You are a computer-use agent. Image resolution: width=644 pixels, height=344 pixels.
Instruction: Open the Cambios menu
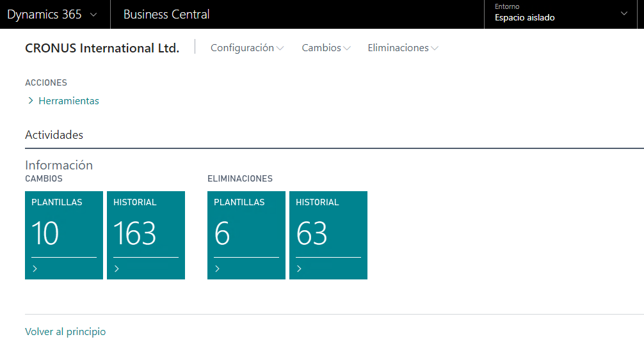326,48
